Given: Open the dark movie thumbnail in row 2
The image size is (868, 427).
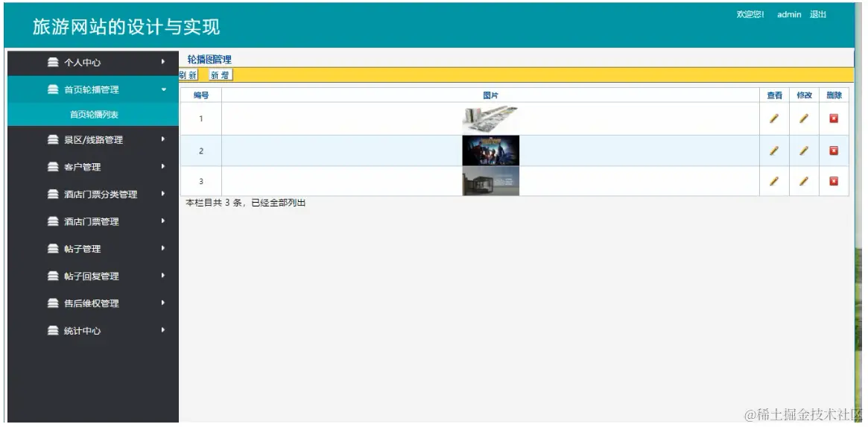Looking at the screenshot, I should (490, 151).
